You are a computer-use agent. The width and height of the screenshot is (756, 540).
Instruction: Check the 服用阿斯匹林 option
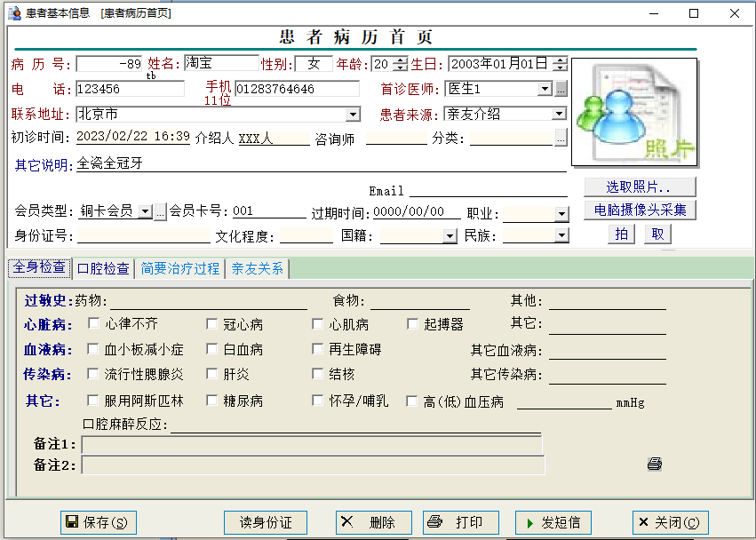[92, 401]
